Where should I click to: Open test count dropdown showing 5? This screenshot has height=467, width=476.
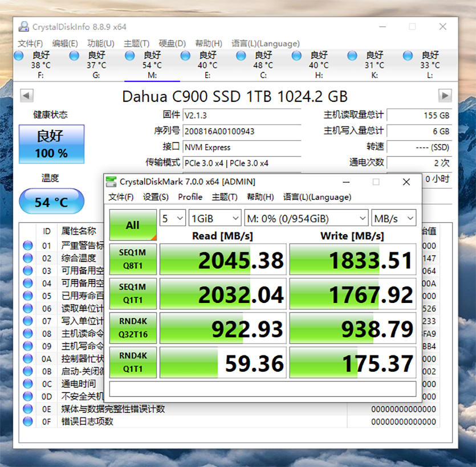(x=172, y=218)
